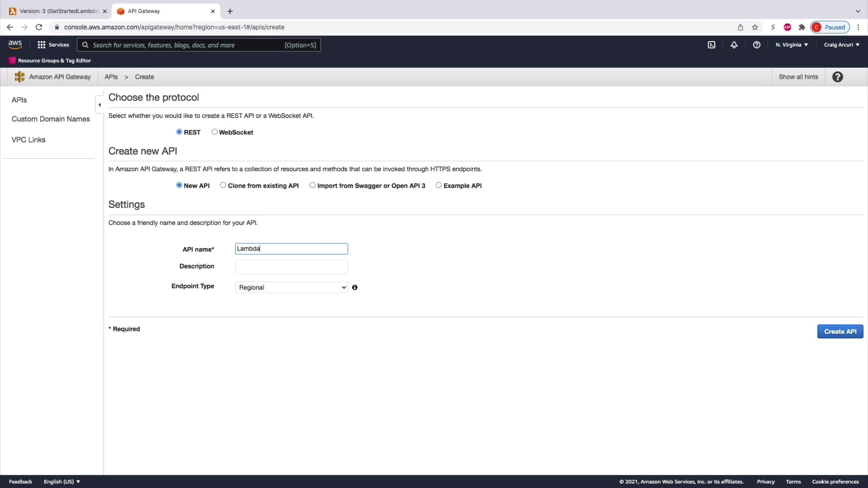Open the AWS support help icon

pyautogui.click(x=756, y=45)
